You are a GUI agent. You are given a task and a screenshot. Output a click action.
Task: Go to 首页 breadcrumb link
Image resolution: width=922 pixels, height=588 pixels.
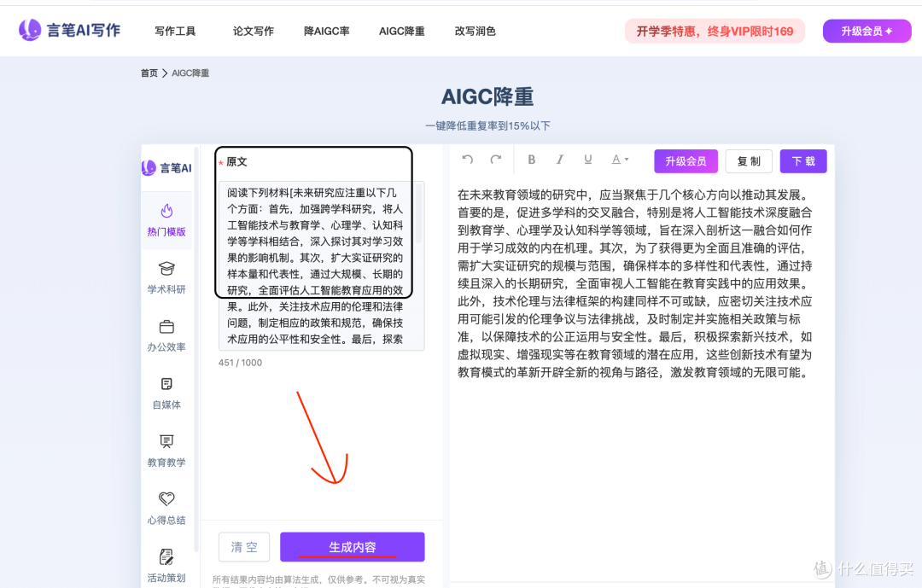tap(149, 73)
